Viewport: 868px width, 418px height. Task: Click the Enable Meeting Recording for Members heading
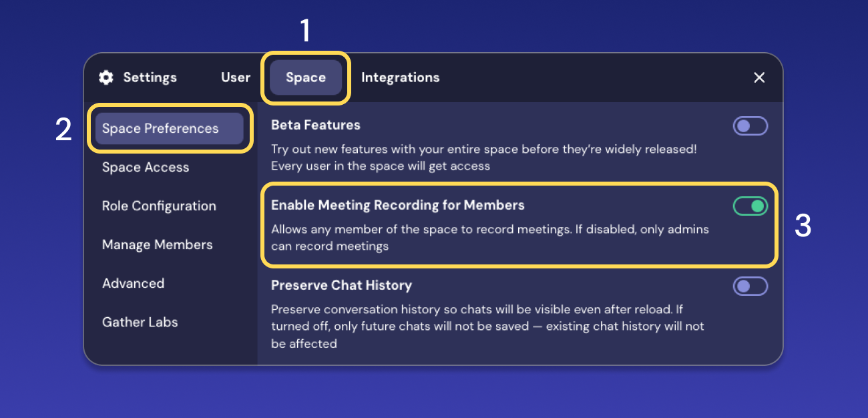pos(397,205)
